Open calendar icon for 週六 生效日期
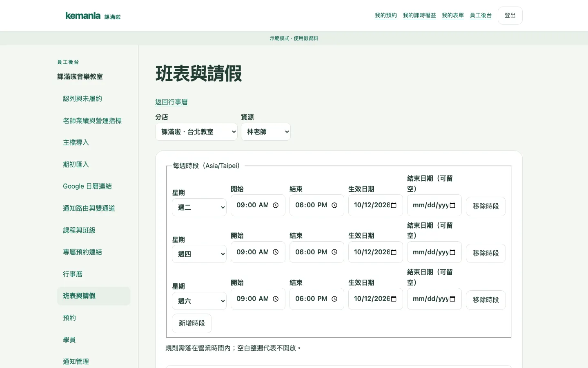 (394, 299)
